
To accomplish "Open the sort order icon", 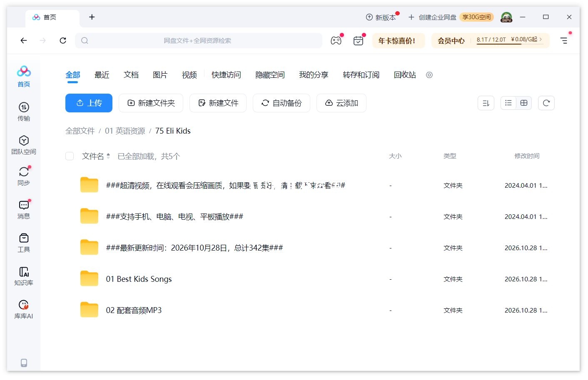I will tap(486, 103).
